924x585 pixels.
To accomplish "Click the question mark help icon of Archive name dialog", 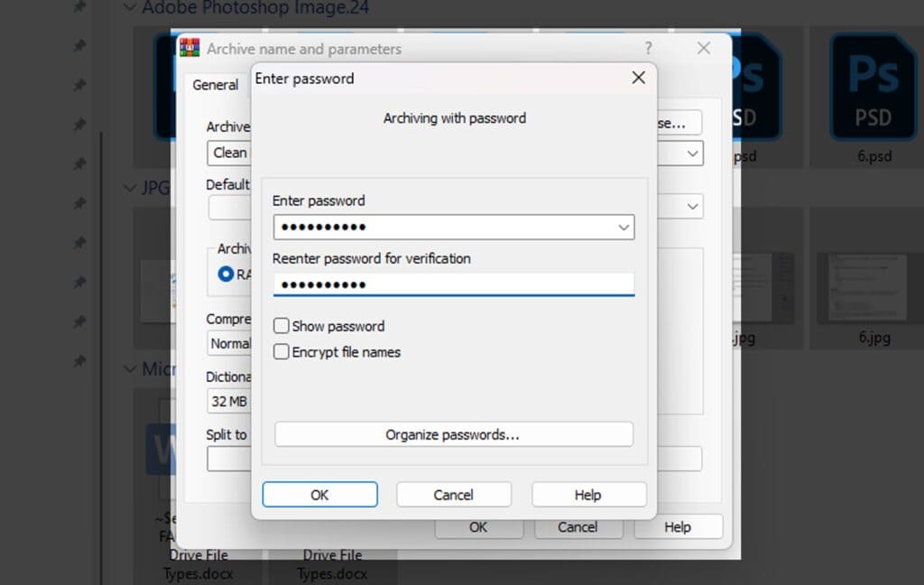I will tap(648, 48).
